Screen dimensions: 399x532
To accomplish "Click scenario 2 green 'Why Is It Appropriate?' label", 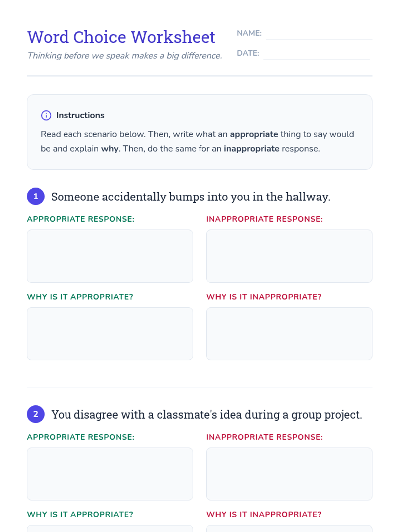I will (80, 514).
